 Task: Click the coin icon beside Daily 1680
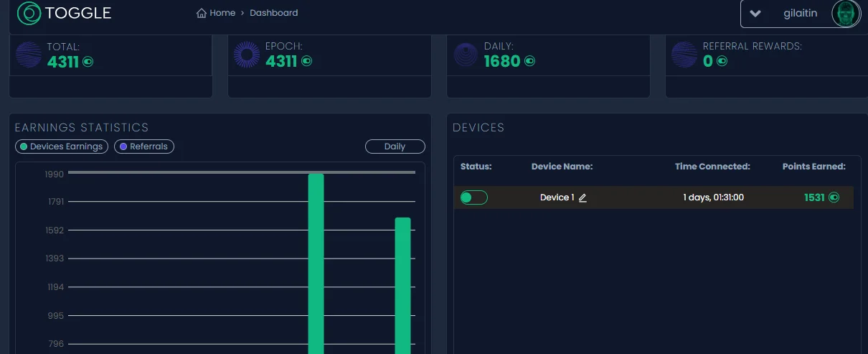529,62
